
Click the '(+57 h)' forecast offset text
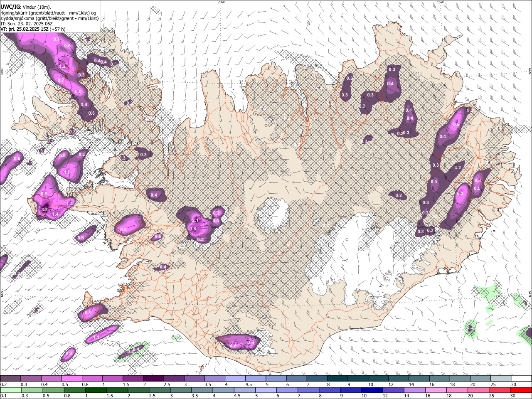(57, 29)
